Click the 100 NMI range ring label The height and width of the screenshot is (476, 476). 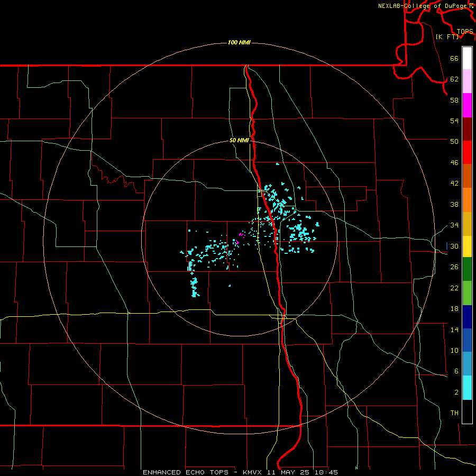click(x=239, y=42)
